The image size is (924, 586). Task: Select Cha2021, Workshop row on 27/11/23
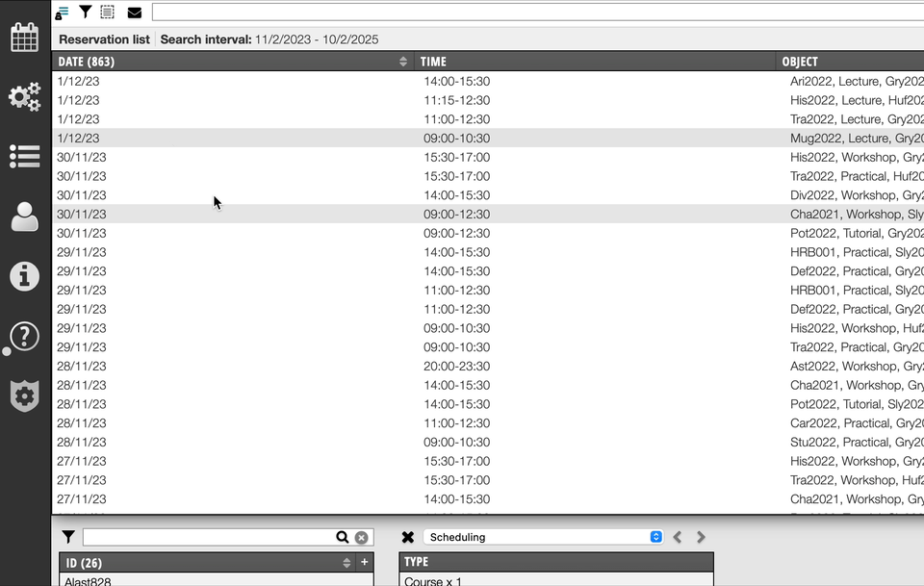pos(488,498)
